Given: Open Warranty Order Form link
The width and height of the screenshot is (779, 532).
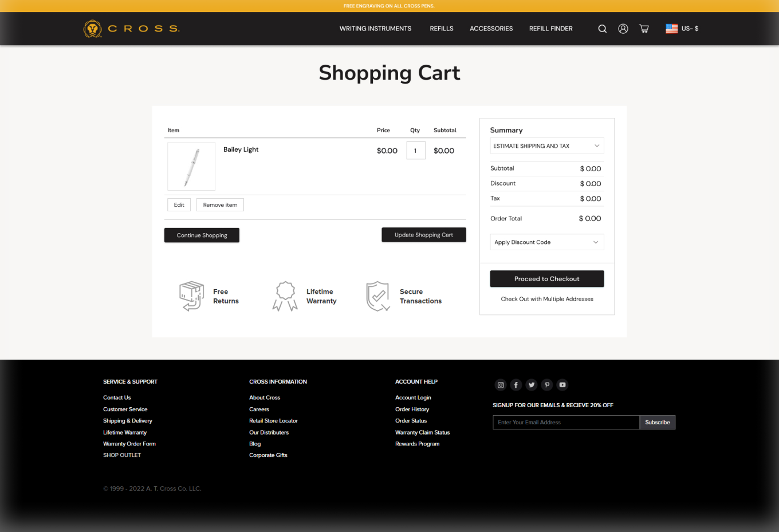Looking at the screenshot, I should [x=129, y=444].
